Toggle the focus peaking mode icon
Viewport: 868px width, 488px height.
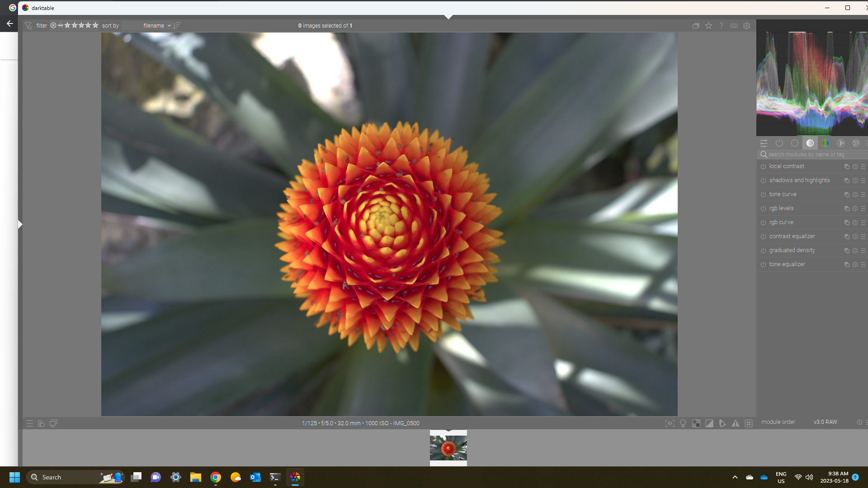click(x=670, y=423)
